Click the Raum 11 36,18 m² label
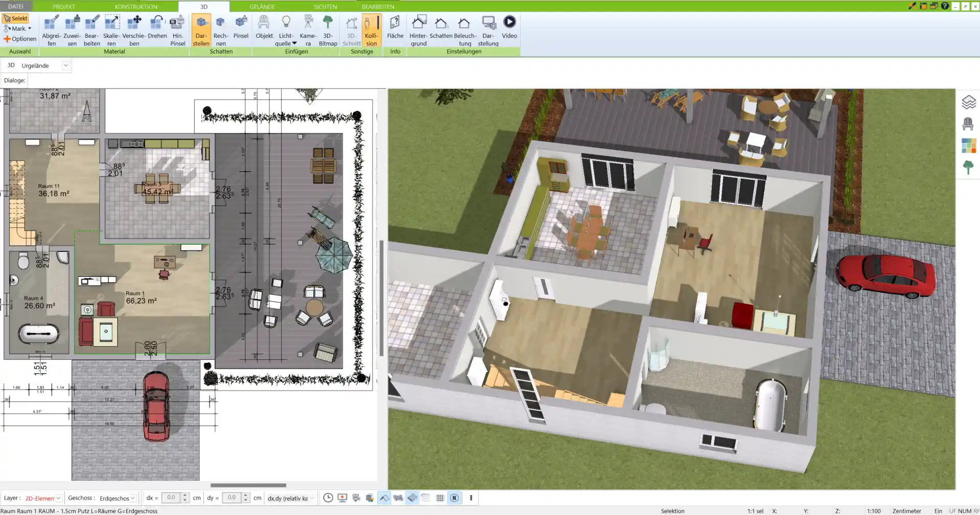The image size is (980, 515). point(53,191)
